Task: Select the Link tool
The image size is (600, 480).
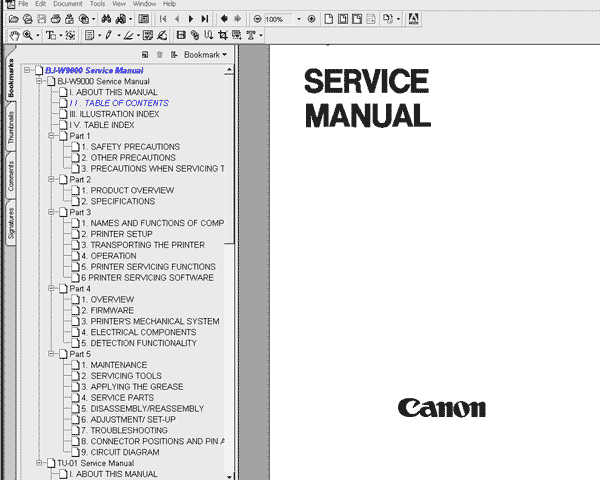Action: coord(195,36)
